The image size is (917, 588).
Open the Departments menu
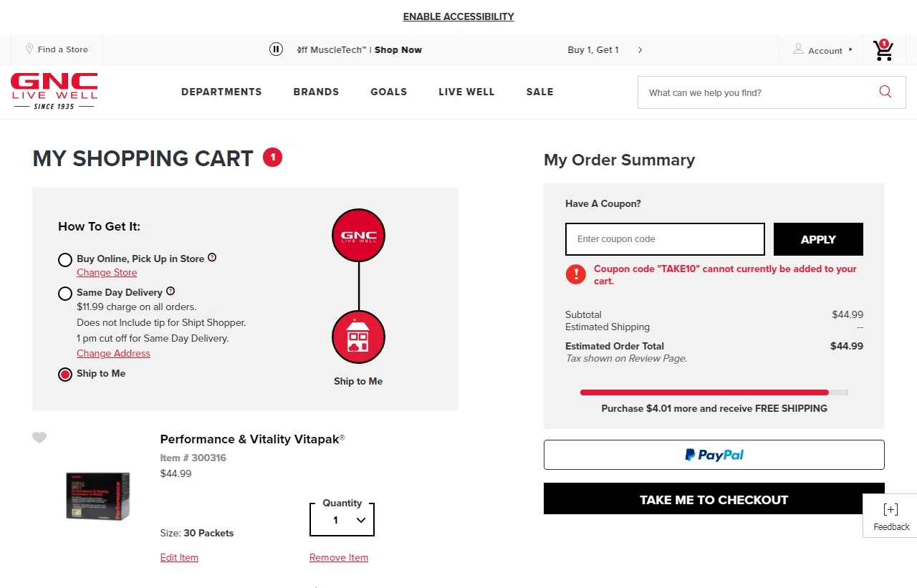[x=221, y=92]
